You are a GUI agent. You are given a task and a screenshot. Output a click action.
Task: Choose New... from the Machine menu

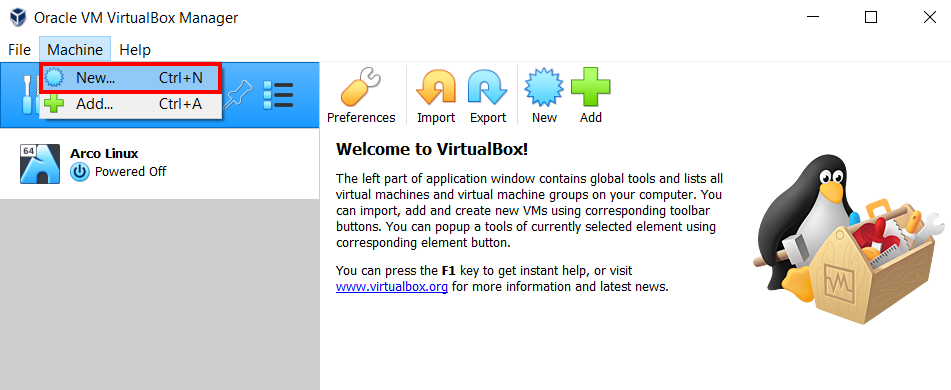pos(130,78)
